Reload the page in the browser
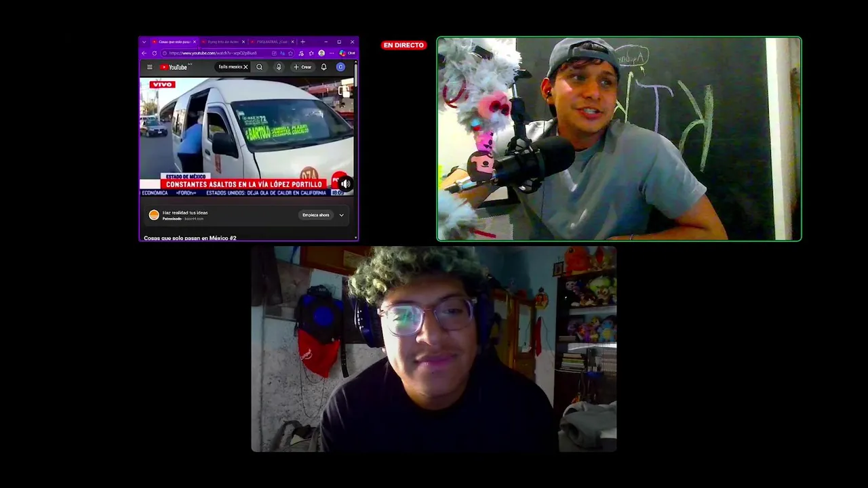The image size is (868, 488). click(154, 53)
